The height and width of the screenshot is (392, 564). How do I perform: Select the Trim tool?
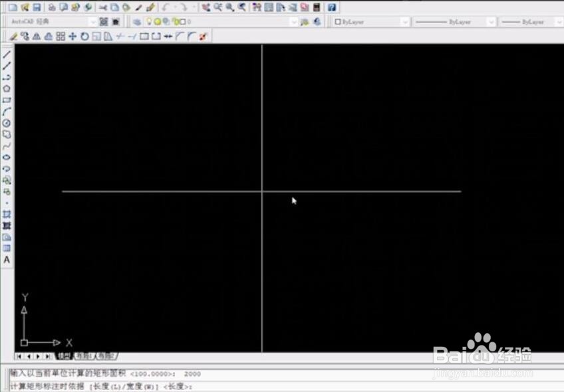tap(120, 37)
